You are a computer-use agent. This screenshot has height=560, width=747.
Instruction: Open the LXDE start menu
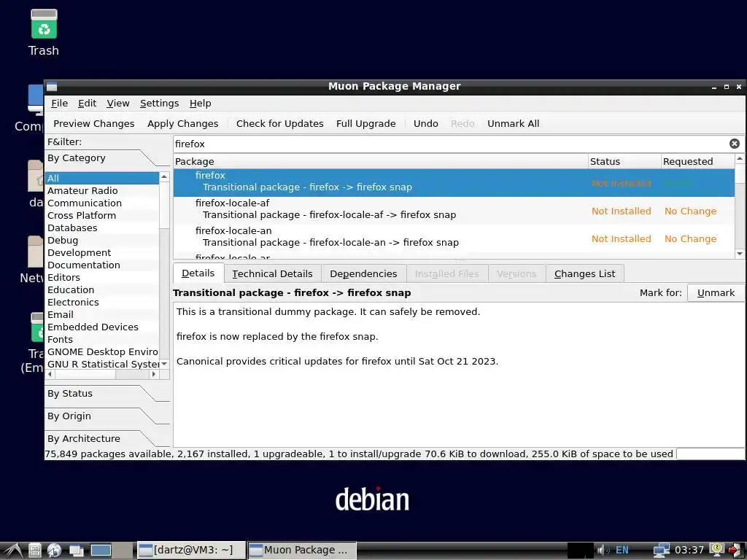(13, 550)
